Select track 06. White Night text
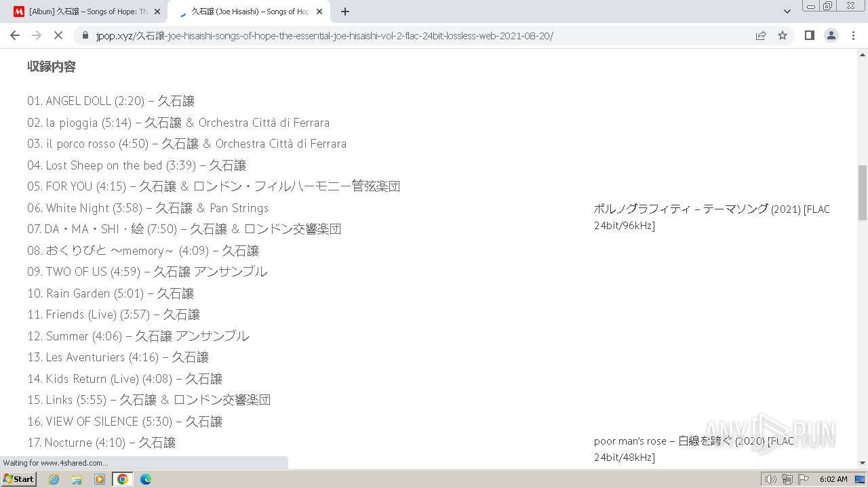868x488 pixels. tap(148, 208)
